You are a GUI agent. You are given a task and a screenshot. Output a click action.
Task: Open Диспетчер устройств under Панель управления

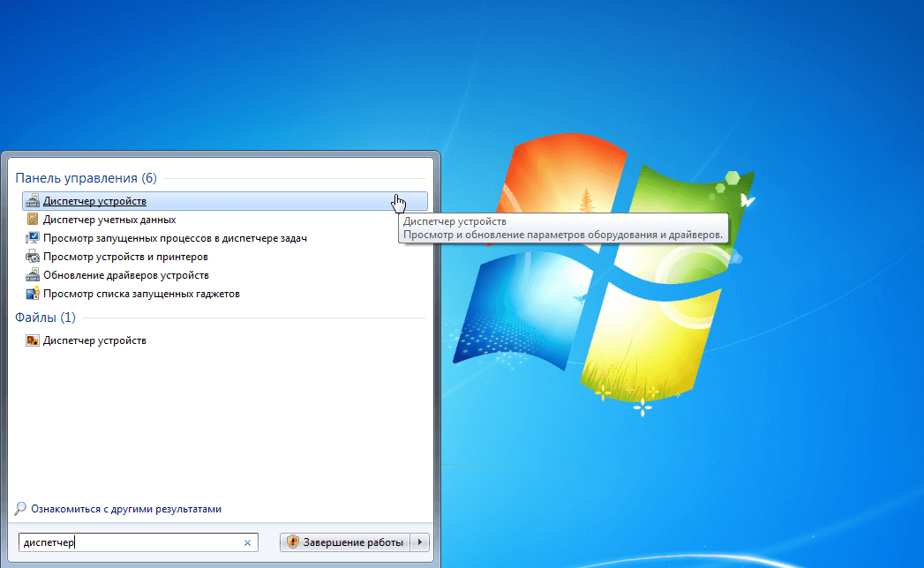tap(224, 201)
